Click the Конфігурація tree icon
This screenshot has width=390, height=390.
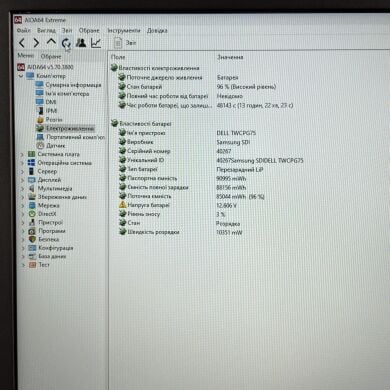click(x=32, y=248)
